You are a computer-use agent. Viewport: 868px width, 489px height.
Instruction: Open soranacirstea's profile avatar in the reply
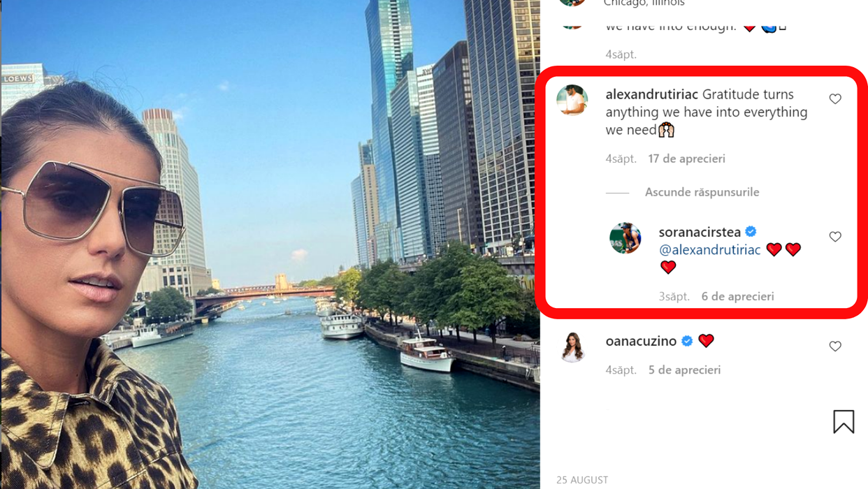(x=625, y=238)
